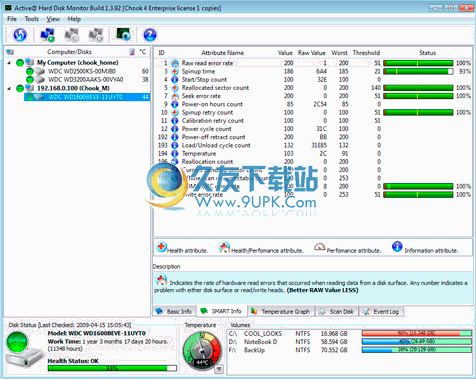Click the Reallocated sector count health icon
Screen dimensions: 476x379
(175, 88)
